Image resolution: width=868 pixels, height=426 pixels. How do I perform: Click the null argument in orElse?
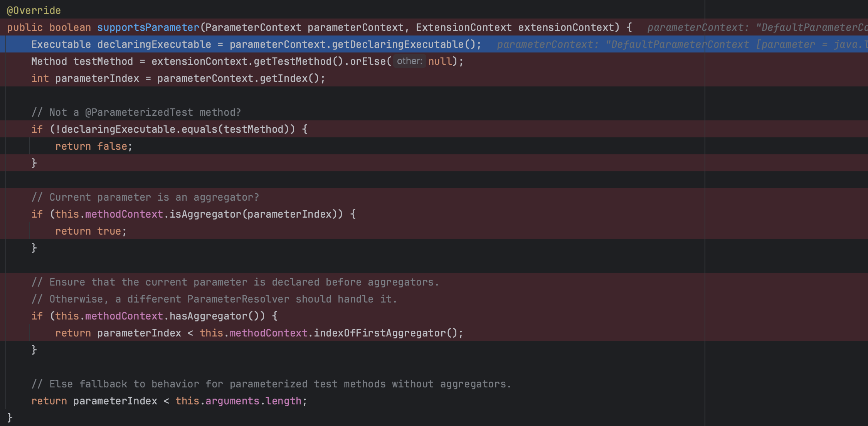(439, 61)
